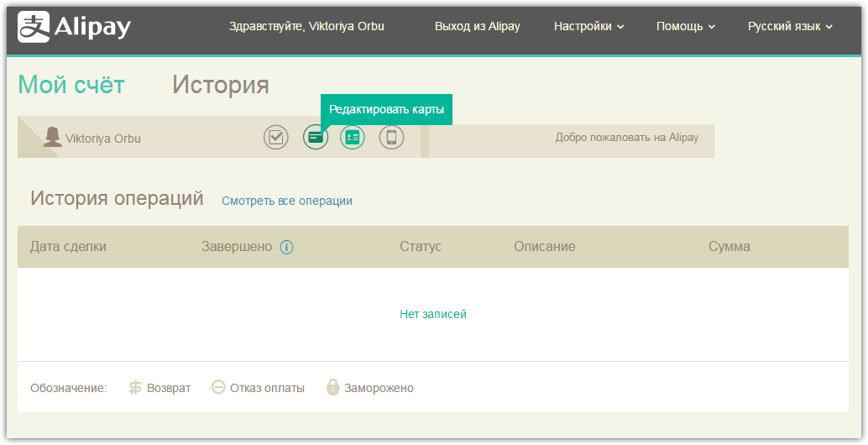Click the Alipay logo in header
Screen dimensions: 868x445
pyautogui.click(x=74, y=27)
